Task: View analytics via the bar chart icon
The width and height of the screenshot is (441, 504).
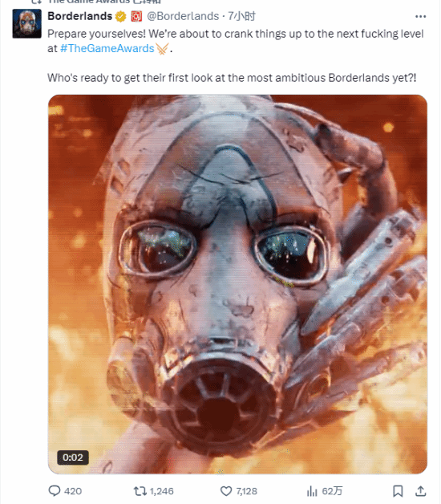Action: click(312, 491)
